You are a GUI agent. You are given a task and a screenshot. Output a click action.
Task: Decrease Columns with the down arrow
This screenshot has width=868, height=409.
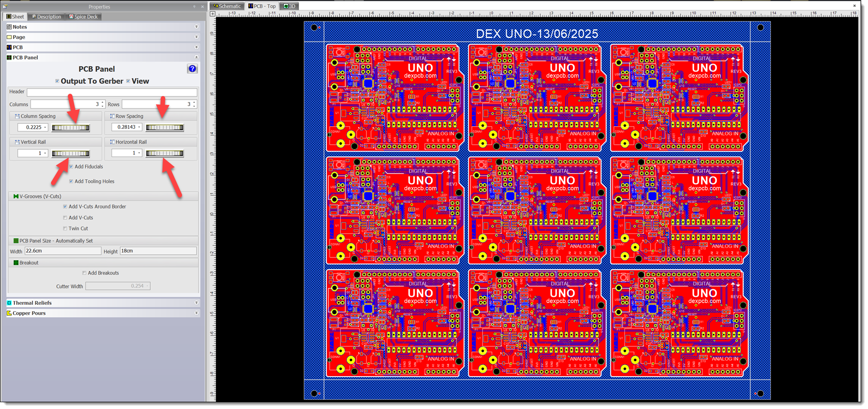[103, 106]
